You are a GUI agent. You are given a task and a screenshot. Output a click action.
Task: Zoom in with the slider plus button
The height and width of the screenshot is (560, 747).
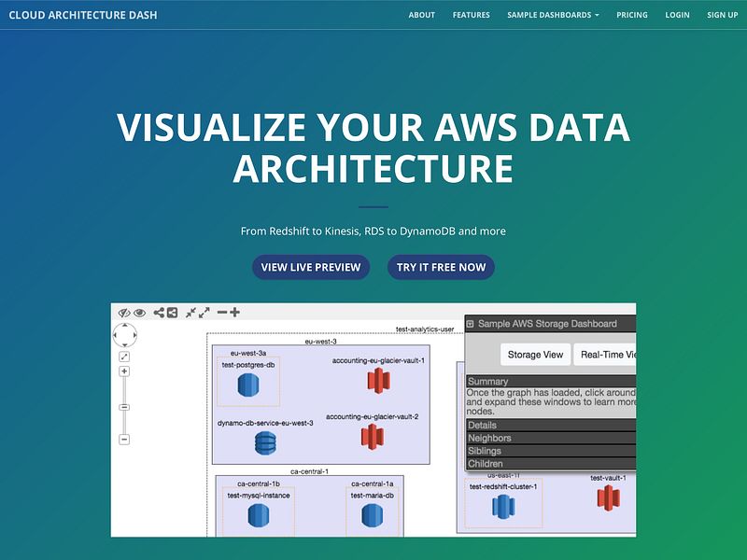(x=124, y=371)
